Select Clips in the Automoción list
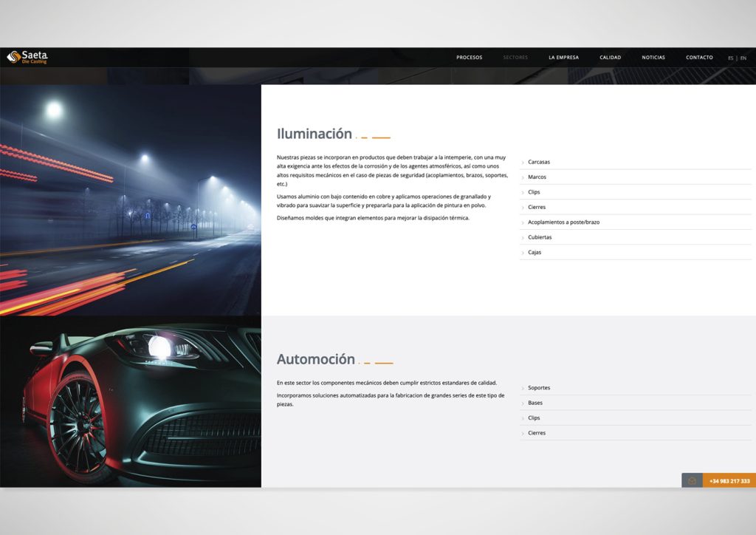Image resolution: width=756 pixels, height=535 pixels. [635, 418]
